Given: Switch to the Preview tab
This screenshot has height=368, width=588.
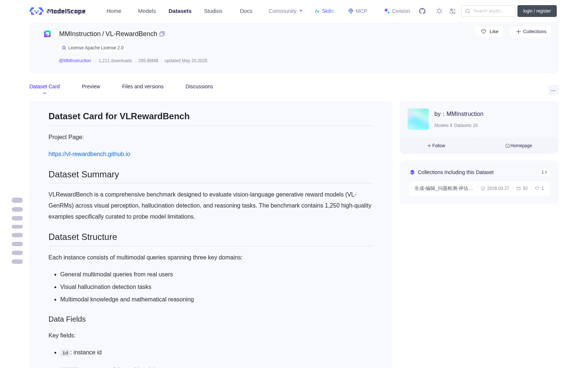Looking at the screenshot, I should (91, 86).
